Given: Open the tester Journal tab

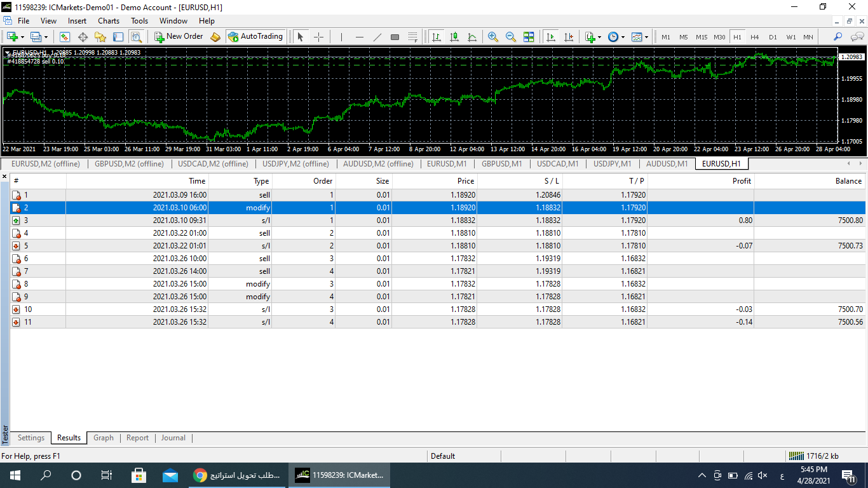Looking at the screenshot, I should click(x=173, y=438).
